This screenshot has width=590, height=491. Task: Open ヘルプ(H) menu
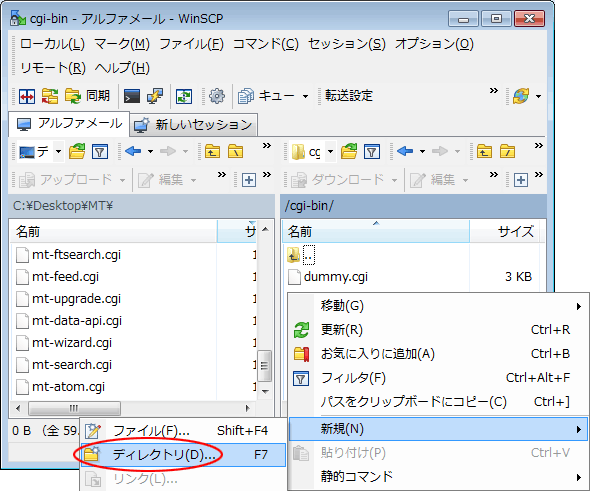coord(122,68)
